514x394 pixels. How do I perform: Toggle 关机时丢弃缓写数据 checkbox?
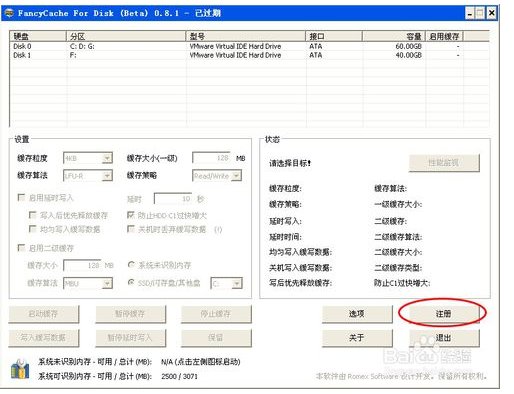131,229
